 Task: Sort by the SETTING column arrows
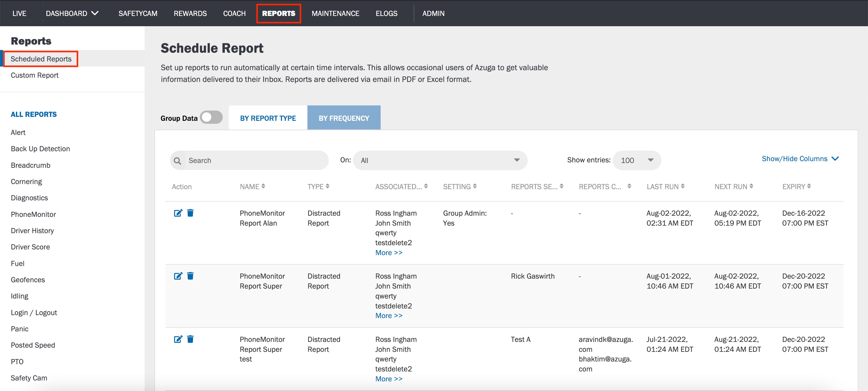(x=475, y=186)
